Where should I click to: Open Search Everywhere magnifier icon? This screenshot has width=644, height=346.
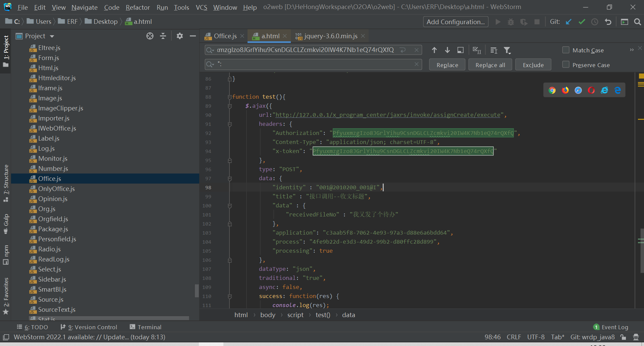coord(637,22)
